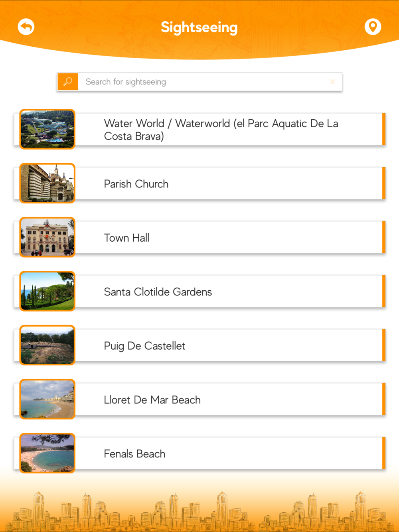This screenshot has height=532, width=399.
Task: Select Water World / Waterworld list entry
Action: click(199, 129)
